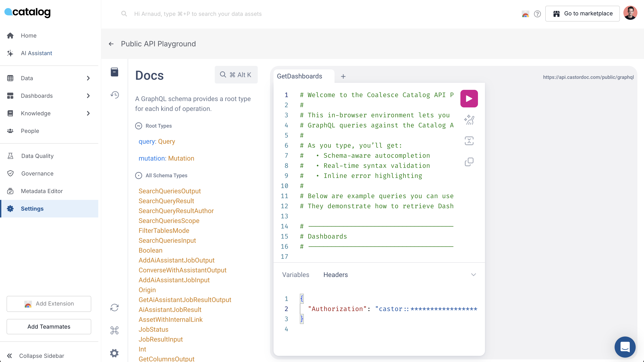Collapse the Headers editor with the chevron
The width and height of the screenshot is (644, 362).
474,274
